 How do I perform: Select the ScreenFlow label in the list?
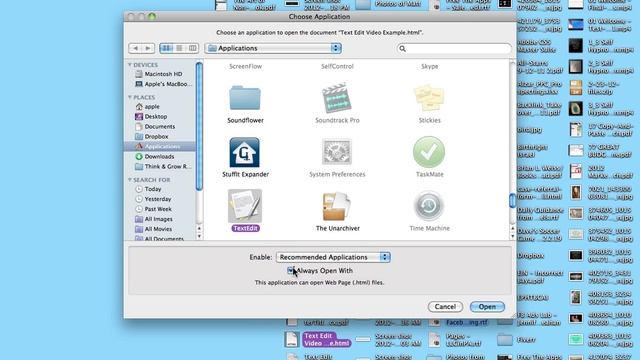pos(245,66)
